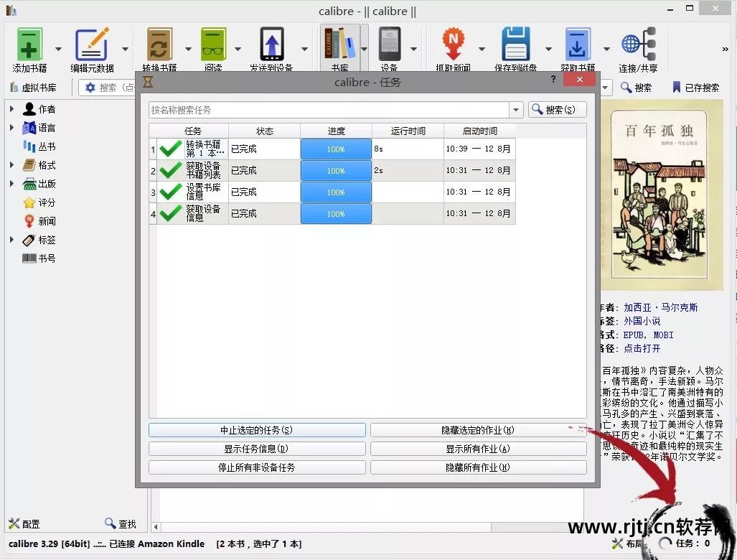Expand the 语言 (Languages) category
This screenshot has width=737, height=560.
point(11,127)
